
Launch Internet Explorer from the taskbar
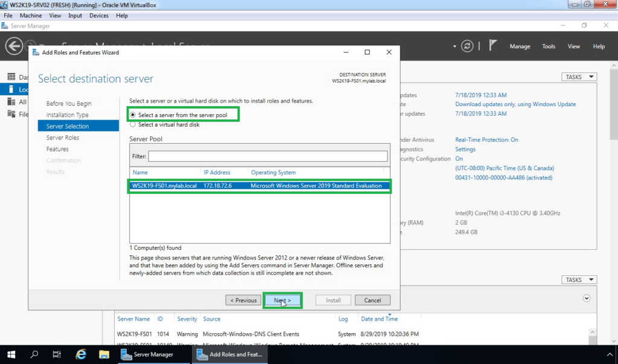tap(81, 354)
